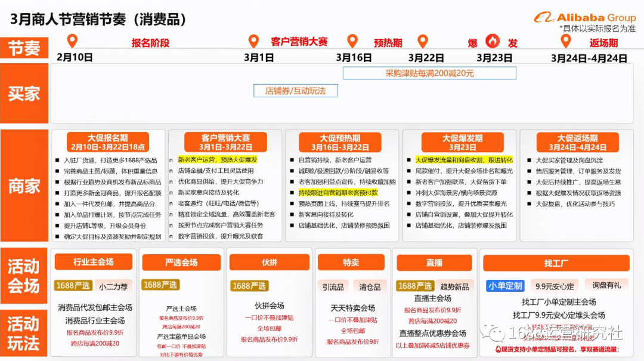Open the 伙拼 tab
This screenshot has height=361, width=644.
270,263
